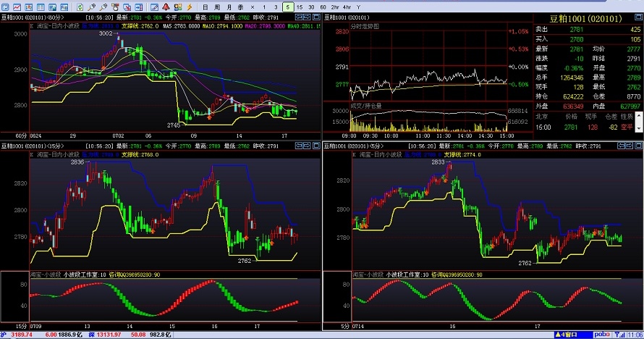The image size is (644, 339).
Task: Click right arrow icon in 60-minute chart header
Action: pyautogui.click(x=307, y=17)
